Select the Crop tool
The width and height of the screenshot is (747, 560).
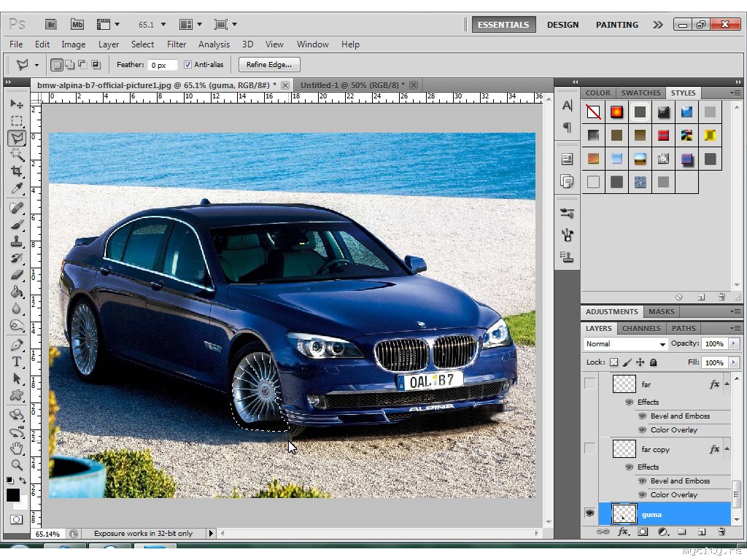tap(17, 171)
